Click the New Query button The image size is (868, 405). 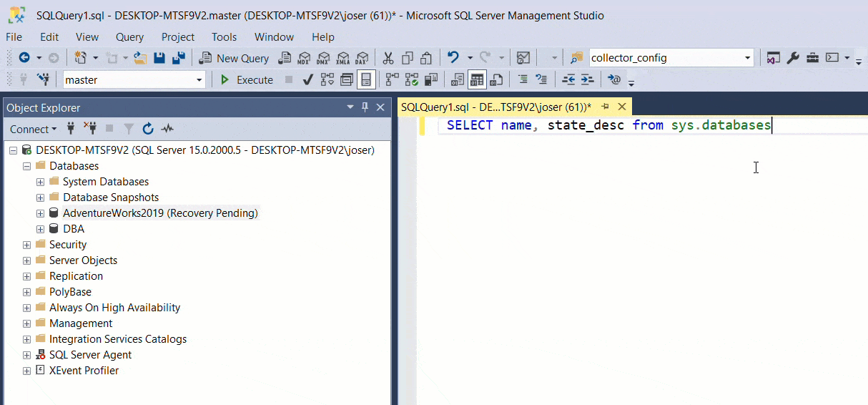click(234, 58)
